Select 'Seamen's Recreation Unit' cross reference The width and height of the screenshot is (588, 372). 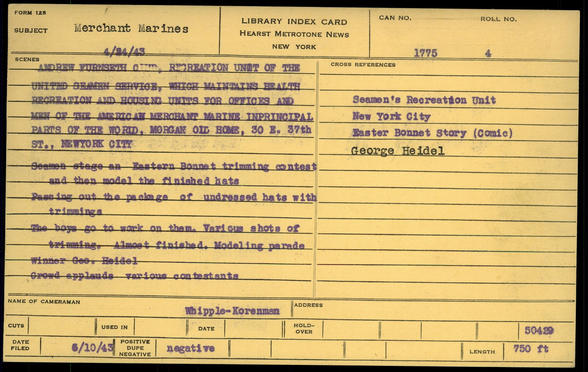(424, 100)
